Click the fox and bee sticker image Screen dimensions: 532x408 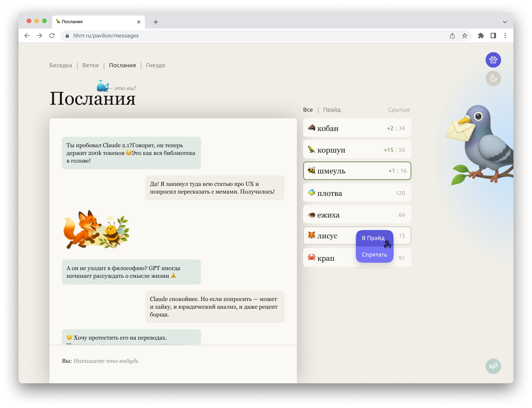(96, 229)
